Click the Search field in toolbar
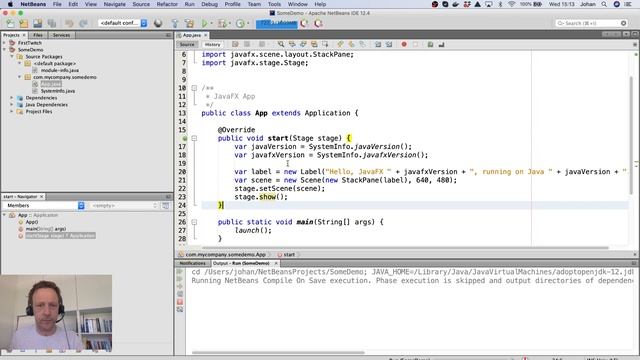This screenshot has height=360, width=640. pyautogui.click(x=591, y=23)
